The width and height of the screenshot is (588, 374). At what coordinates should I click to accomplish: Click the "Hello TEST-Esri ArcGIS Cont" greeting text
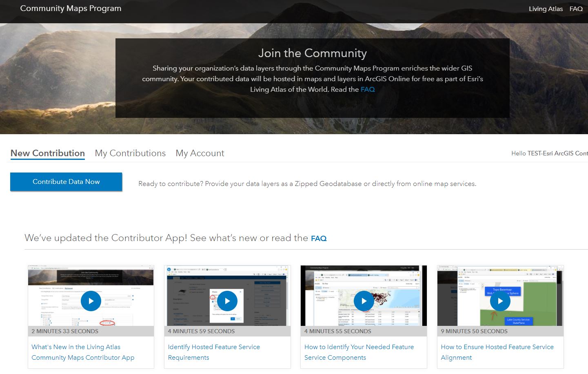point(550,153)
